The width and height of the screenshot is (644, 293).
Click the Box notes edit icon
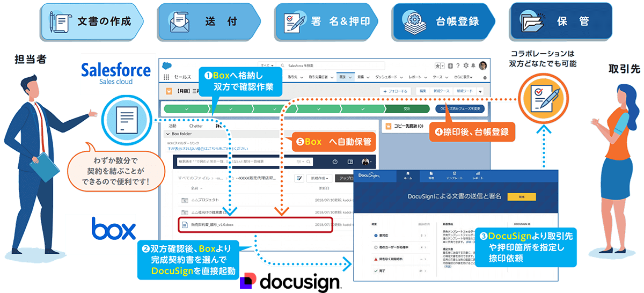point(299,178)
